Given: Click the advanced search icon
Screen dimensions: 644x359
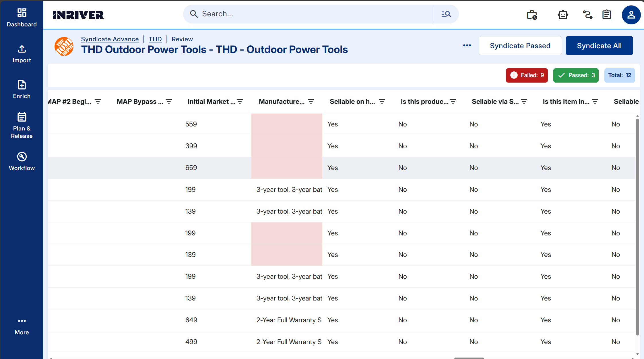Looking at the screenshot, I should (x=446, y=14).
